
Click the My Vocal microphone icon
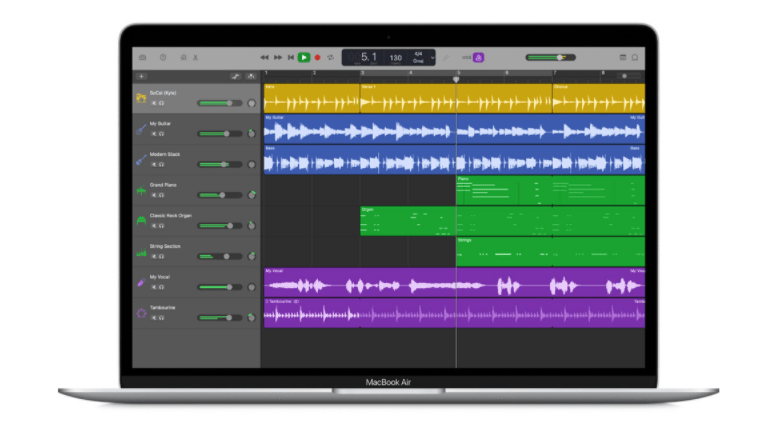point(141,283)
